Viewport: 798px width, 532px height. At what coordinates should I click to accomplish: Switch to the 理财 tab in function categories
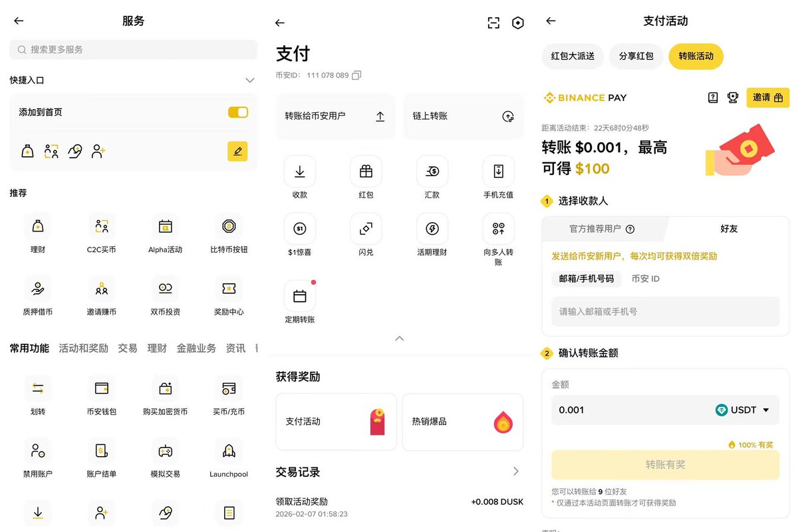coord(157,348)
